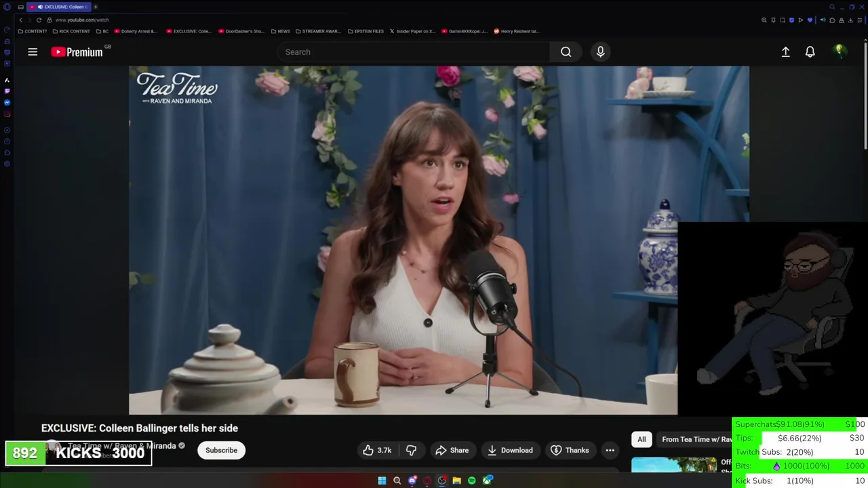The height and width of the screenshot is (488, 868).
Task: Click the pin icon in browser toolbar
Action: 773,20
